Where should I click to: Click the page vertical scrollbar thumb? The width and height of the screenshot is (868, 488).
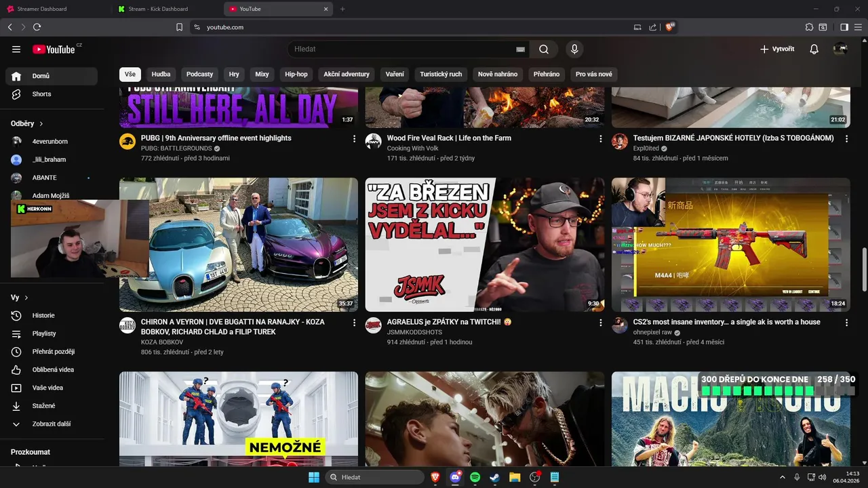tap(864, 270)
